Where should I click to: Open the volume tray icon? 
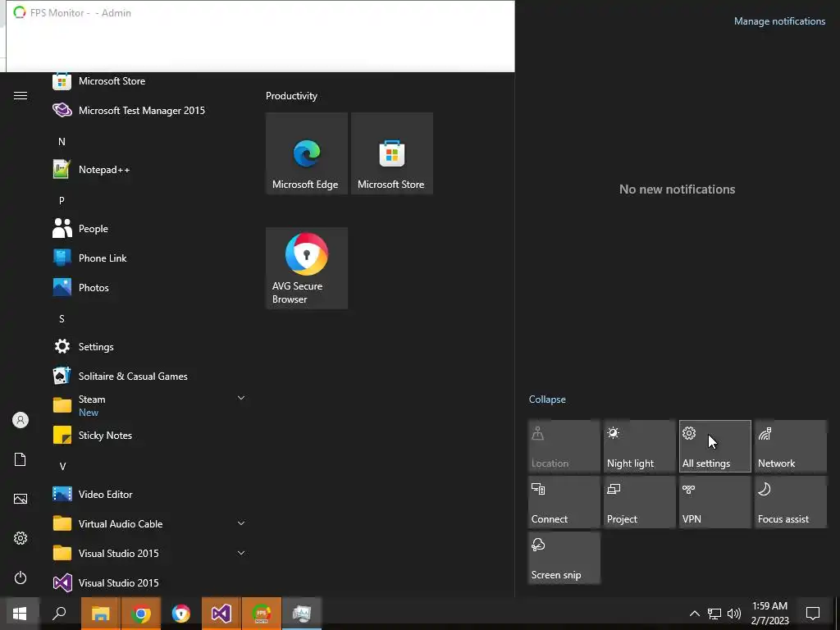(734, 614)
